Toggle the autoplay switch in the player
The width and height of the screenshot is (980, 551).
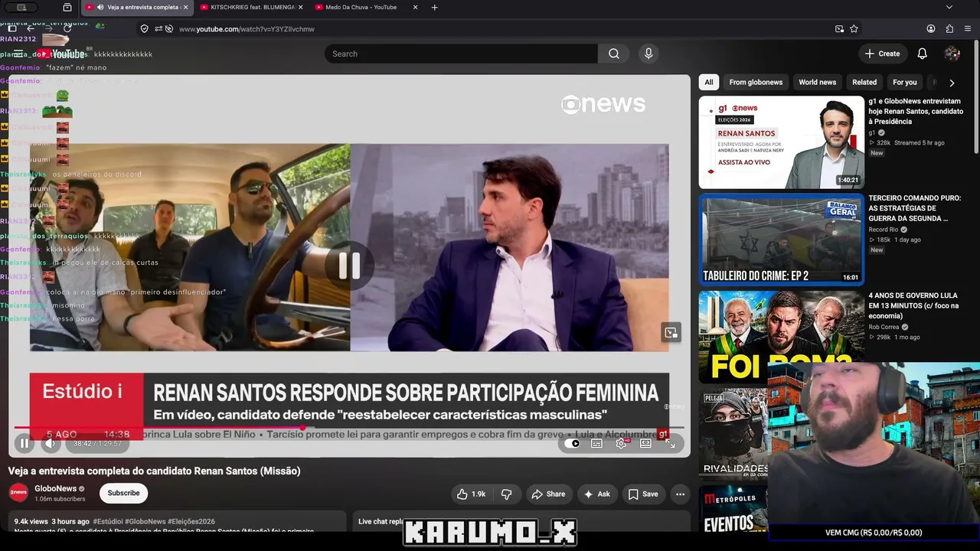pyautogui.click(x=572, y=443)
